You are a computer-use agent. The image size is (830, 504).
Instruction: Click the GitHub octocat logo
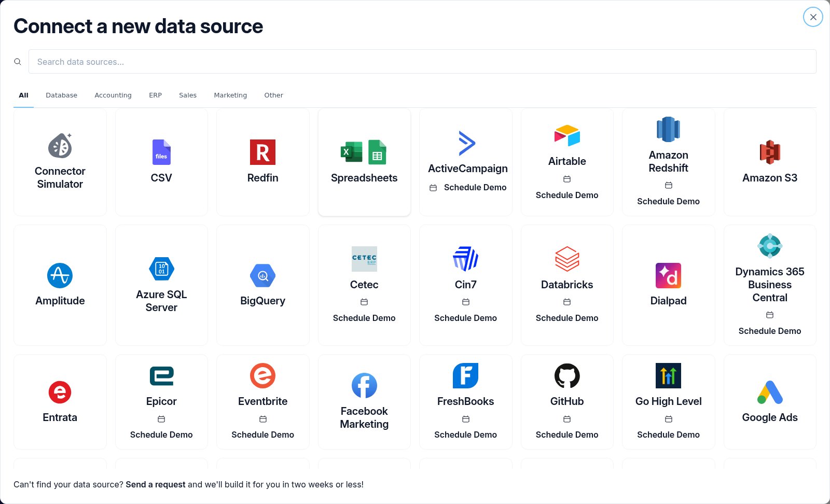tap(567, 376)
